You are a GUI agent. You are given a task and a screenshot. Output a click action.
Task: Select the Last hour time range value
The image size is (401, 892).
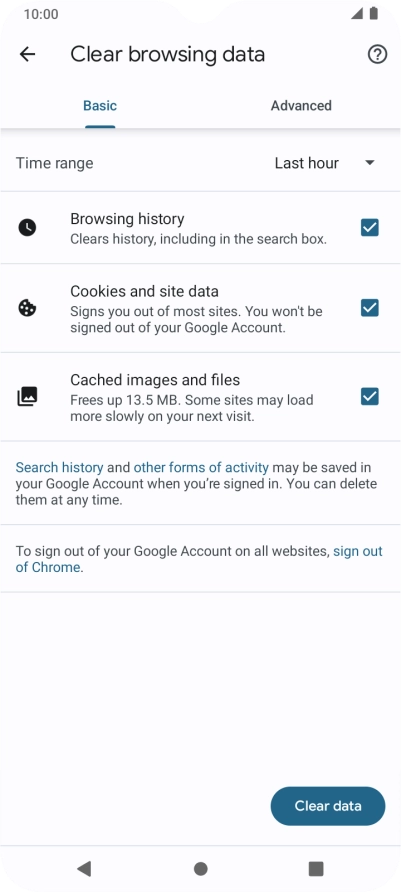307,163
